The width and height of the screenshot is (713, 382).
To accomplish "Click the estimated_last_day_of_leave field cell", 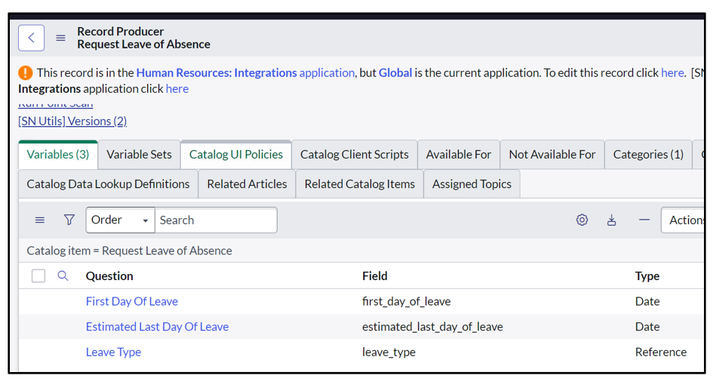I will (432, 327).
